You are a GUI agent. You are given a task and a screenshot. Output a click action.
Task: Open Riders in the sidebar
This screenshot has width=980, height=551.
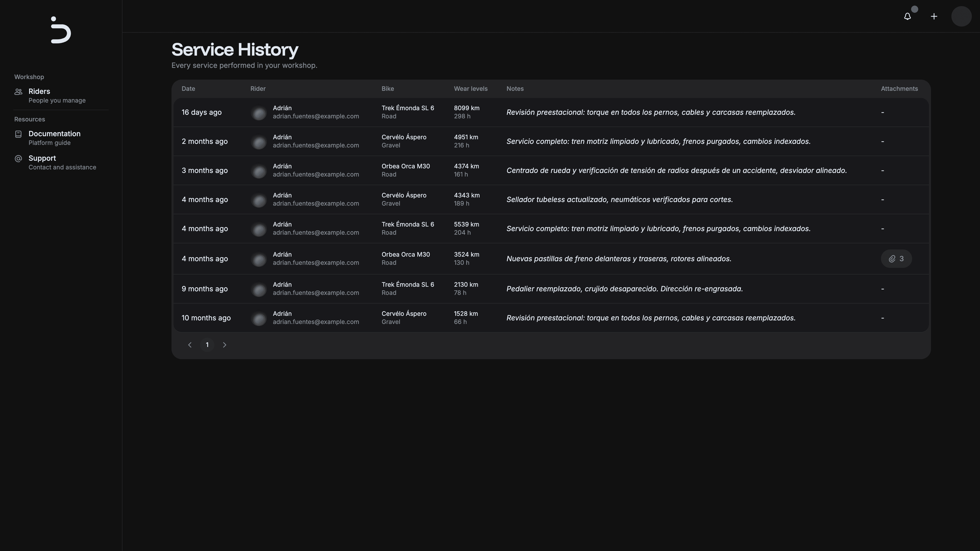[x=61, y=95]
